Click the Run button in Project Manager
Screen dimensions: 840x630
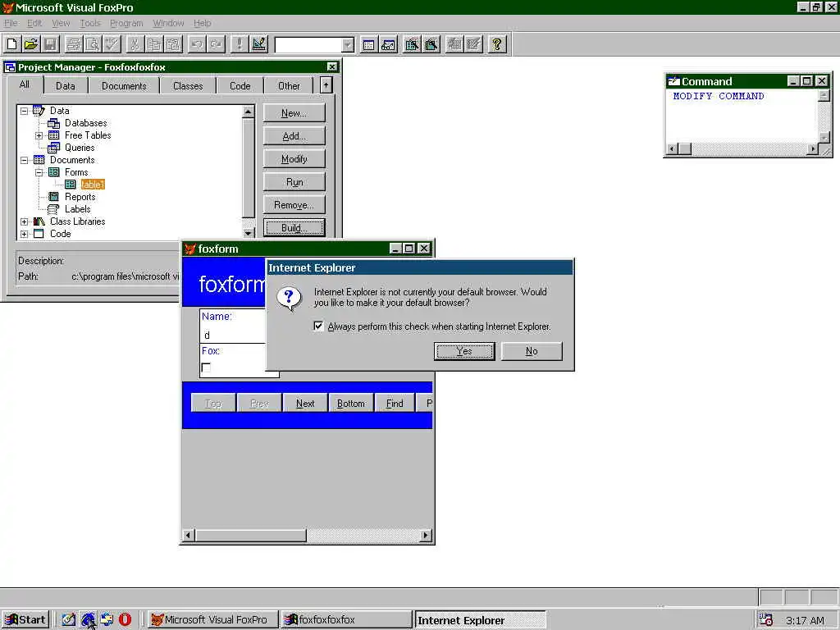[x=294, y=182]
